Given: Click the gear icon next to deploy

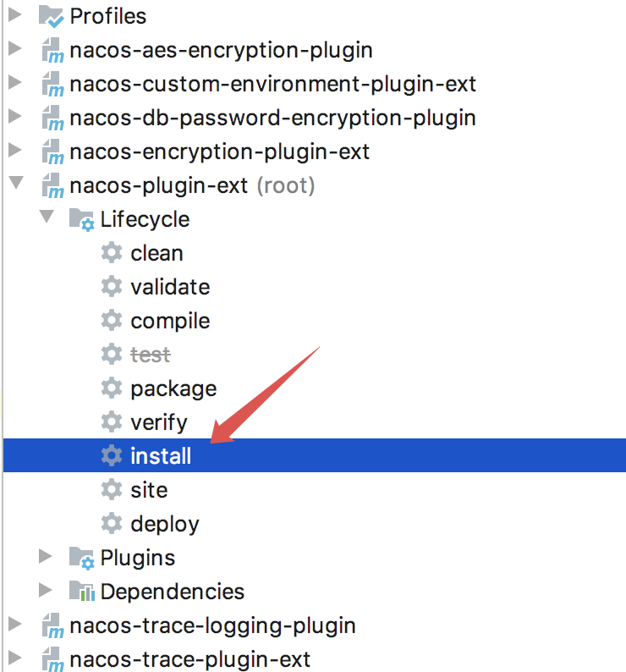Looking at the screenshot, I should [x=111, y=524].
